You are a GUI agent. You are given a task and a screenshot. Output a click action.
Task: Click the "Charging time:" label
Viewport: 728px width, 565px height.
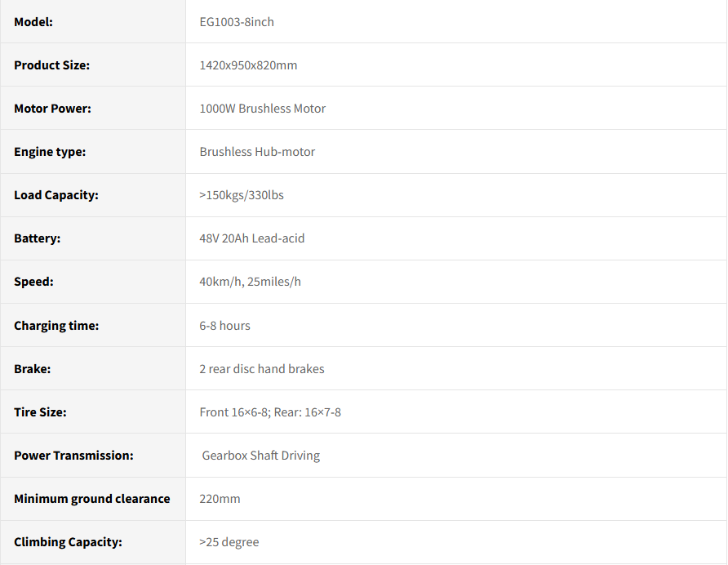pyautogui.click(x=56, y=326)
